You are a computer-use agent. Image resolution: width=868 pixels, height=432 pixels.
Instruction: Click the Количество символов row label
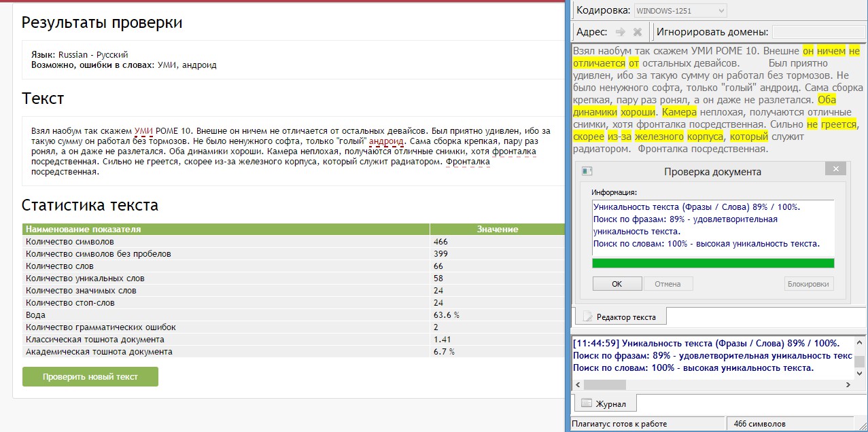tap(70, 242)
